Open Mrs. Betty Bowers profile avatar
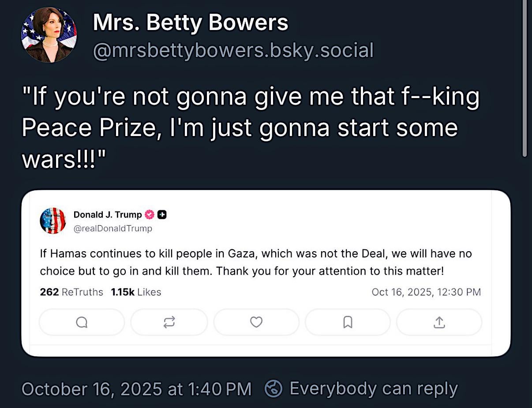Screen dimensions: 532x408 (x=49, y=34)
